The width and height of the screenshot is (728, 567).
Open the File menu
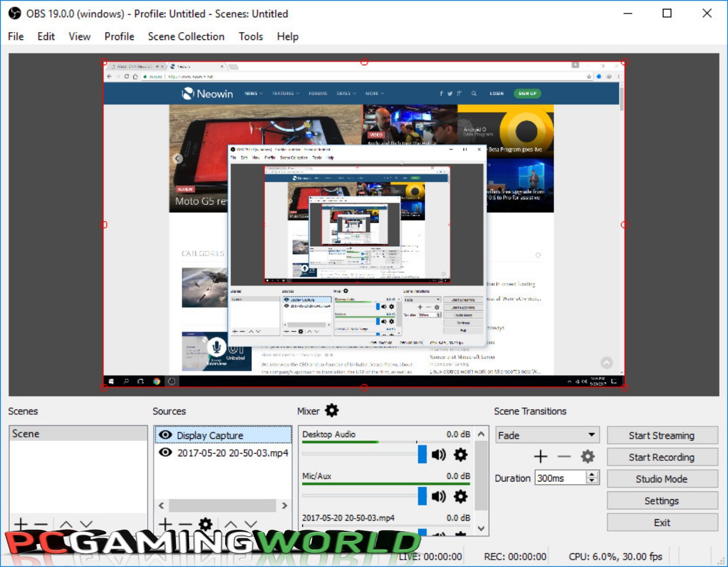click(x=16, y=36)
